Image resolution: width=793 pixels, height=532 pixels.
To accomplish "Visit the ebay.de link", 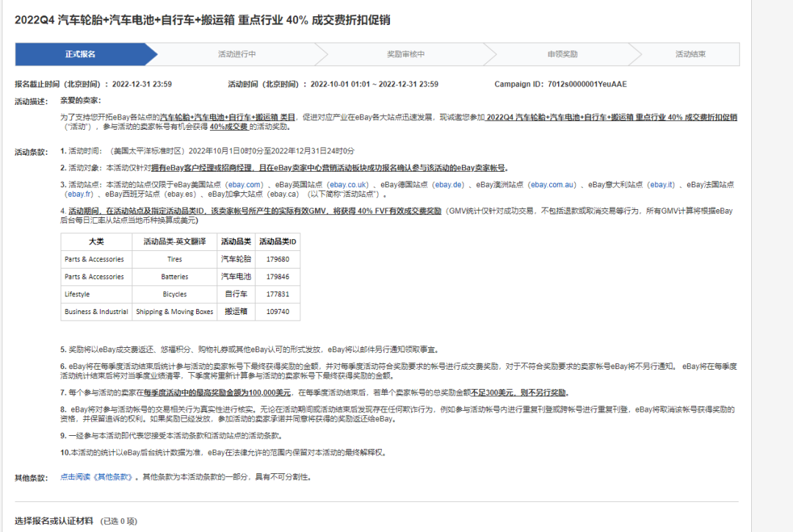I will click(447, 184).
